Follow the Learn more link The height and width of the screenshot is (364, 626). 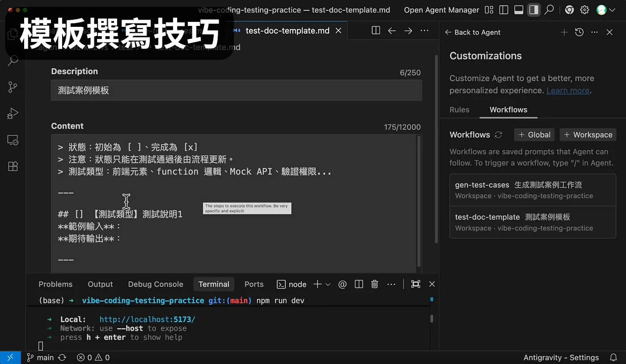pyautogui.click(x=568, y=90)
